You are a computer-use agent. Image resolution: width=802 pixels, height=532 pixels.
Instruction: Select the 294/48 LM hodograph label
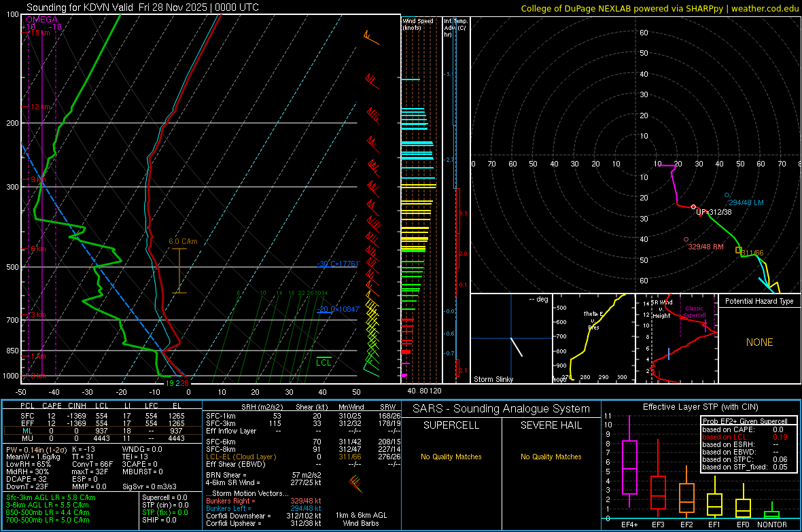coord(746,202)
